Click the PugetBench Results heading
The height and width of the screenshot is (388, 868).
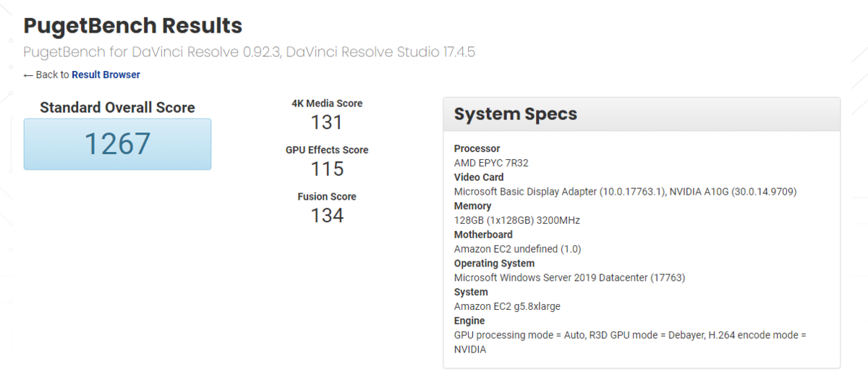pyautogui.click(x=133, y=26)
